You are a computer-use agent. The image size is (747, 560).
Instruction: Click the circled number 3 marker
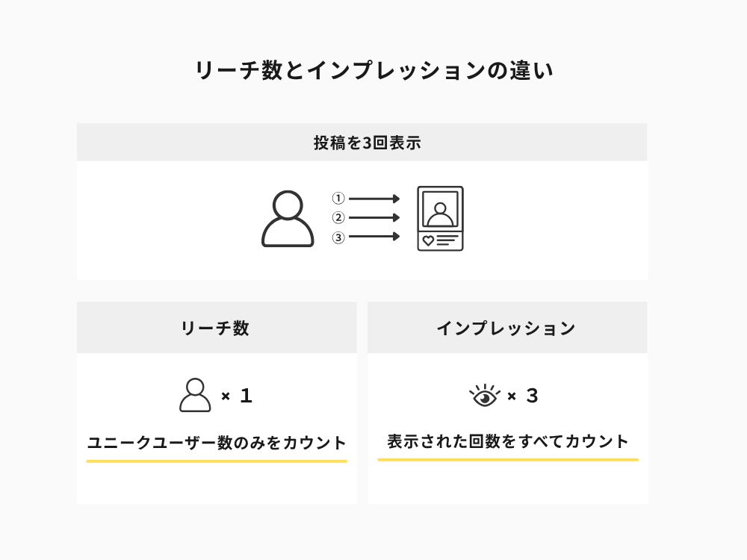[338, 237]
